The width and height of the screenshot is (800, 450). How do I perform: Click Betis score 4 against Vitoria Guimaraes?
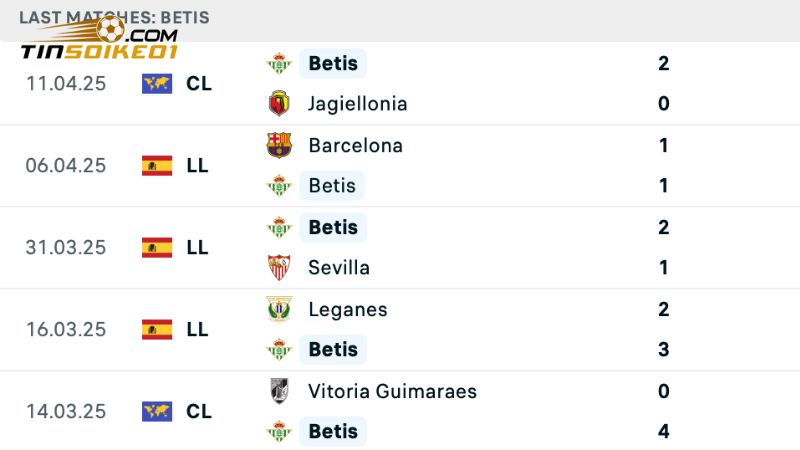664,432
